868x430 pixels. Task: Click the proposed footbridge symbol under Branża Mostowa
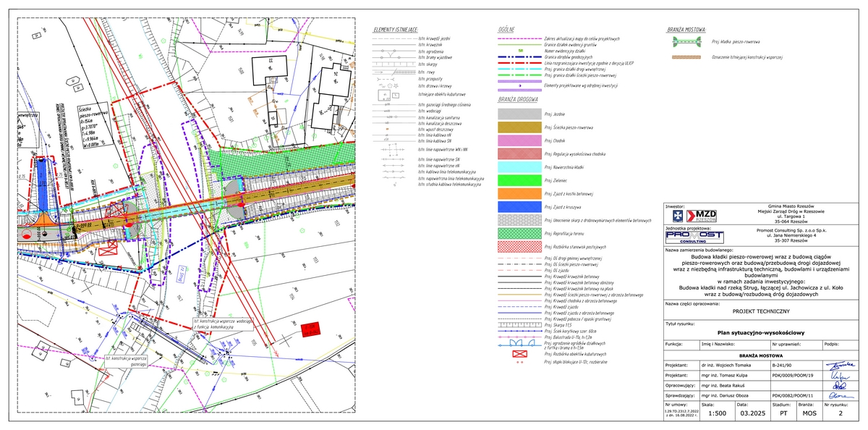[686, 42]
